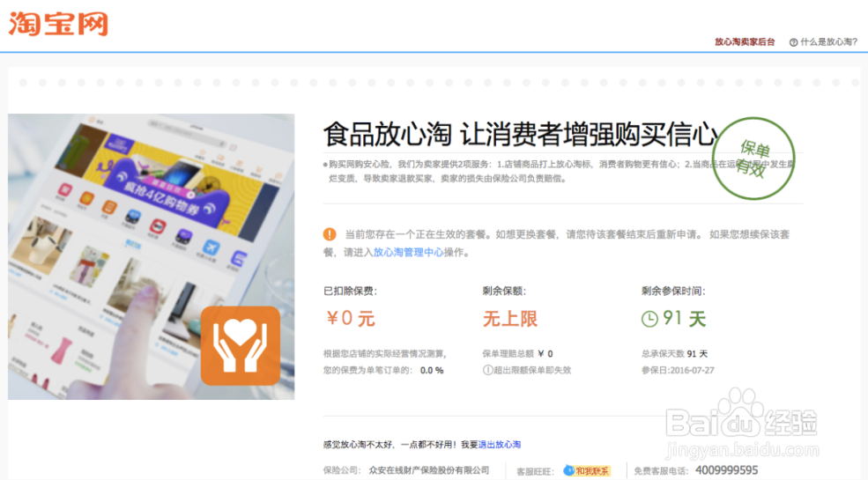Image resolution: width=868 pixels, height=480 pixels.
Task: Open 放心淘卖家后台 link
Action: 745,41
